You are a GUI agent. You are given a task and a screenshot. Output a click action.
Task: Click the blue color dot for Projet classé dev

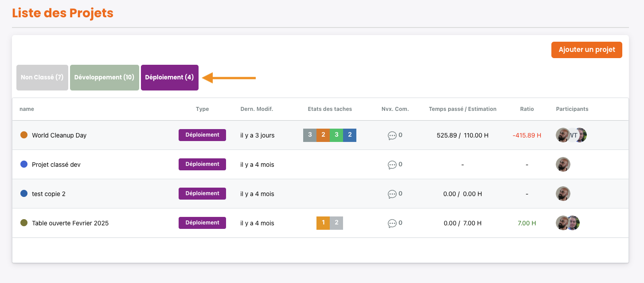tap(24, 164)
